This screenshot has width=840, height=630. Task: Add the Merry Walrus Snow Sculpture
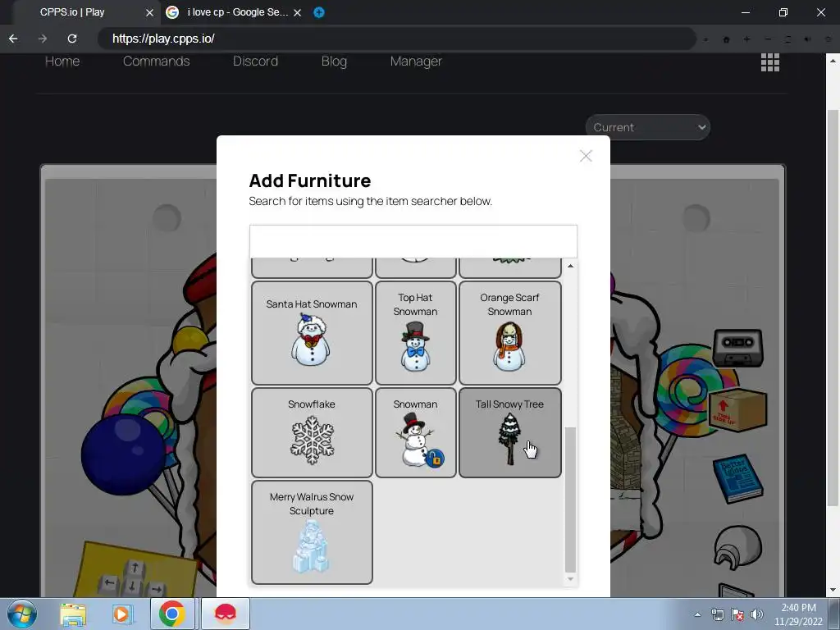coord(312,532)
